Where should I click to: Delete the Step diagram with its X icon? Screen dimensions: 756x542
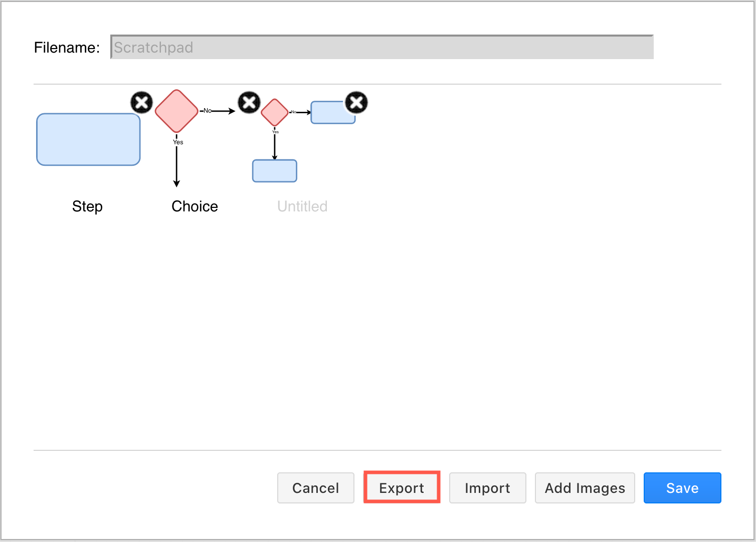pyautogui.click(x=141, y=102)
